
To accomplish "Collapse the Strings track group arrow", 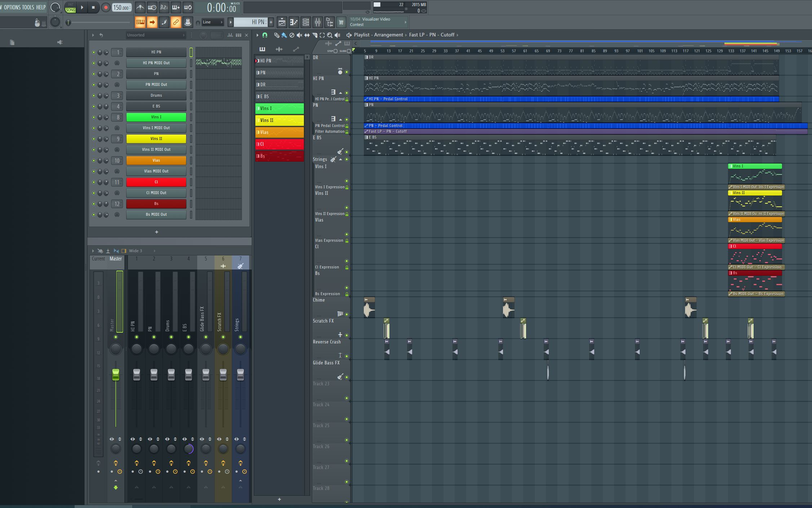I will [341, 159].
